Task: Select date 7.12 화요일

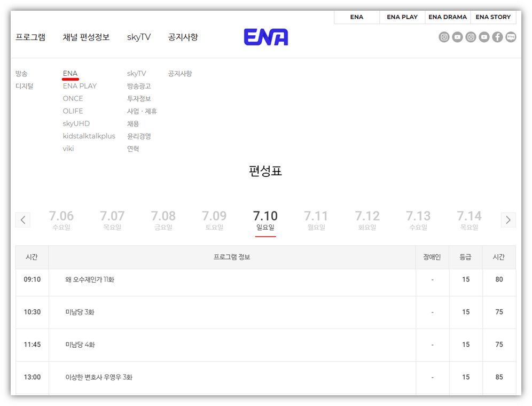Action: click(367, 220)
